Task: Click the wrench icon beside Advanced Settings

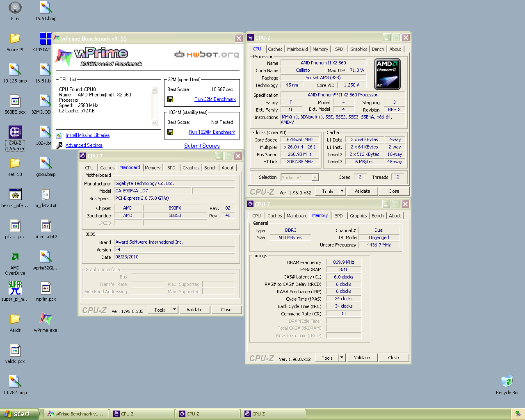Action: [59, 145]
